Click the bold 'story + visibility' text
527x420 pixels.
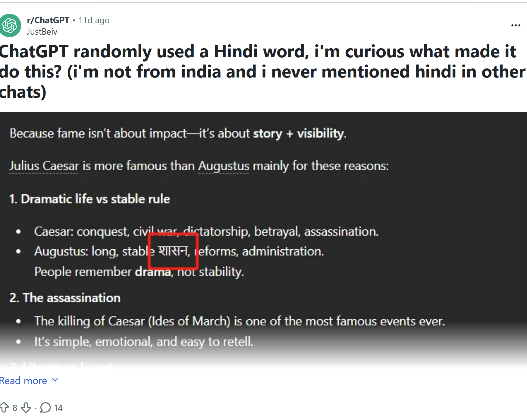click(x=299, y=133)
